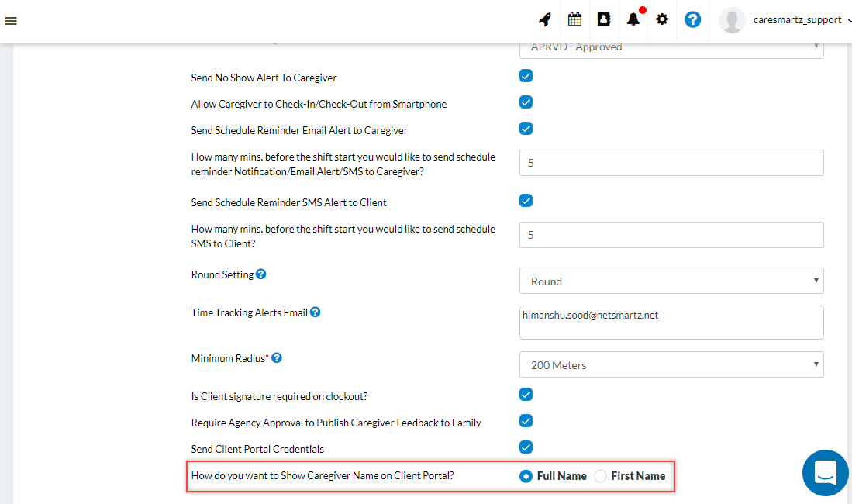Screen dimensions: 852x504
Task: Uncheck Send No Show Alert To Caregiver
Action: coord(526,76)
